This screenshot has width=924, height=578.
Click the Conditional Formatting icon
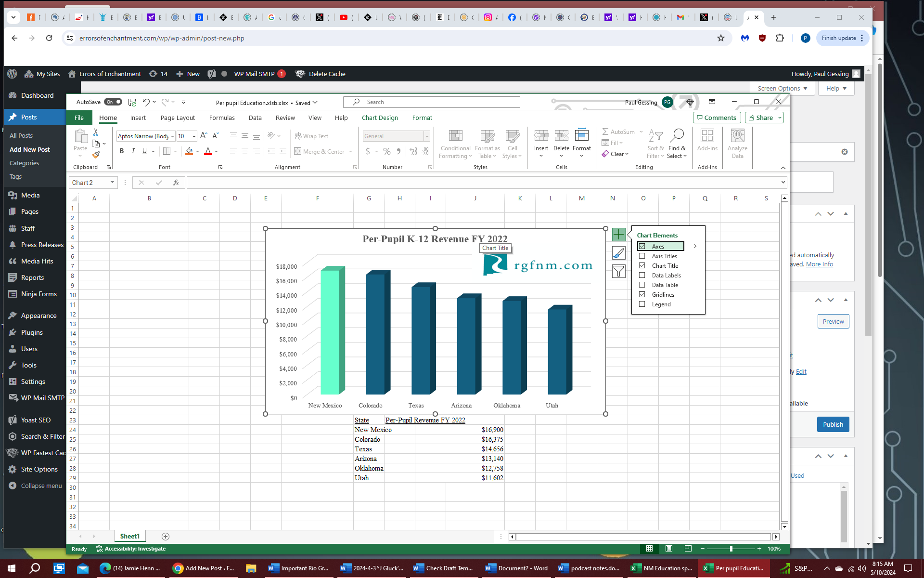(x=455, y=144)
